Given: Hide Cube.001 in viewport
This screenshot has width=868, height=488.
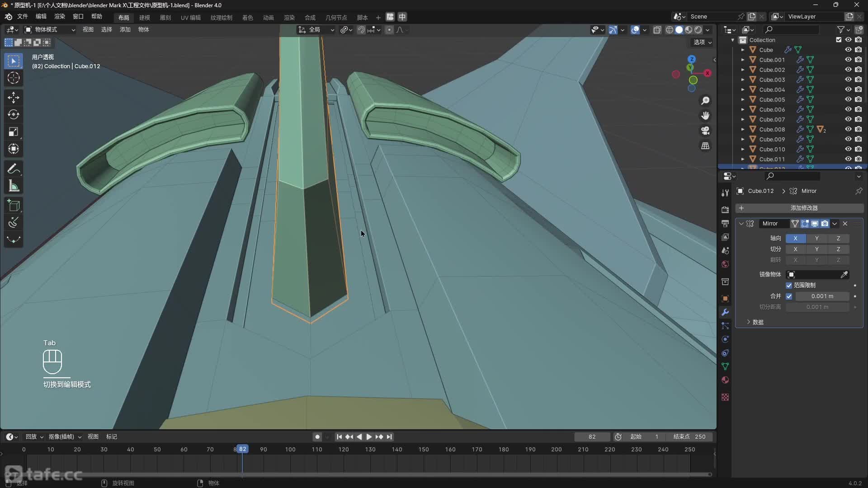Looking at the screenshot, I should [x=848, y=60].
